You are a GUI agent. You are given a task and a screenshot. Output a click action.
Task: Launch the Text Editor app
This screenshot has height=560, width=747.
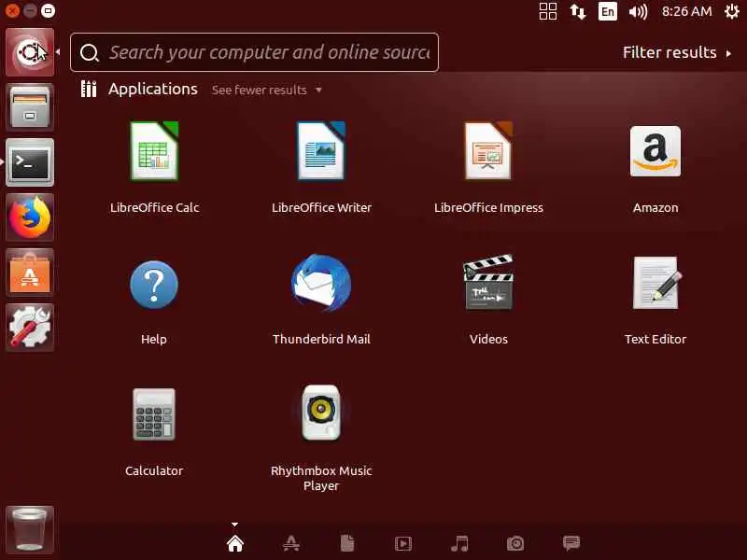point(656,283)
